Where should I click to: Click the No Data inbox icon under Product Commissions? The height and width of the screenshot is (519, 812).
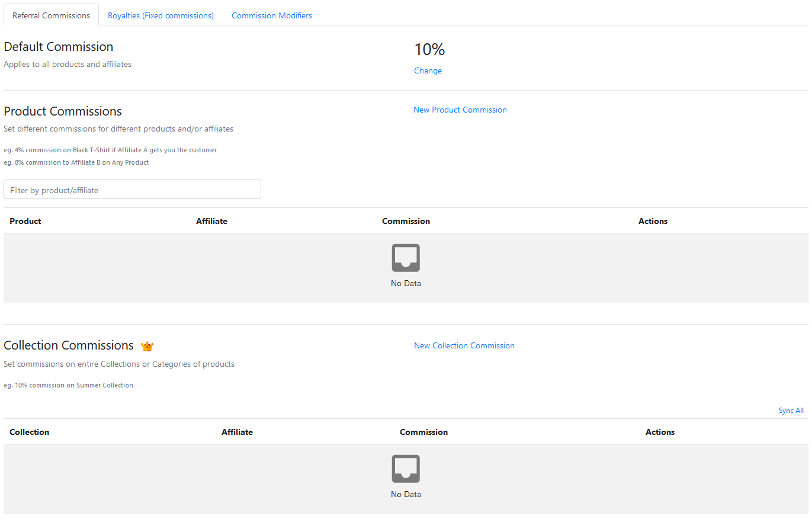[x=406, y=257]
